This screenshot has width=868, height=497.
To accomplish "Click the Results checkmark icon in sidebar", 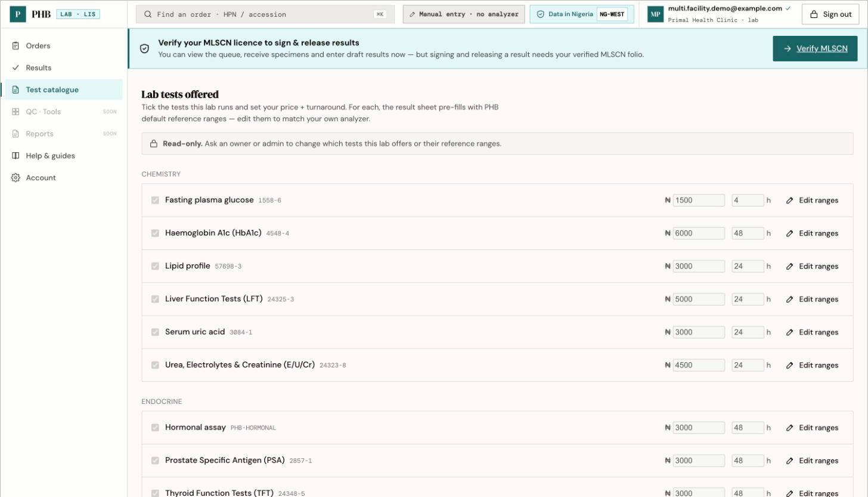I will click(x=15, y=68).
